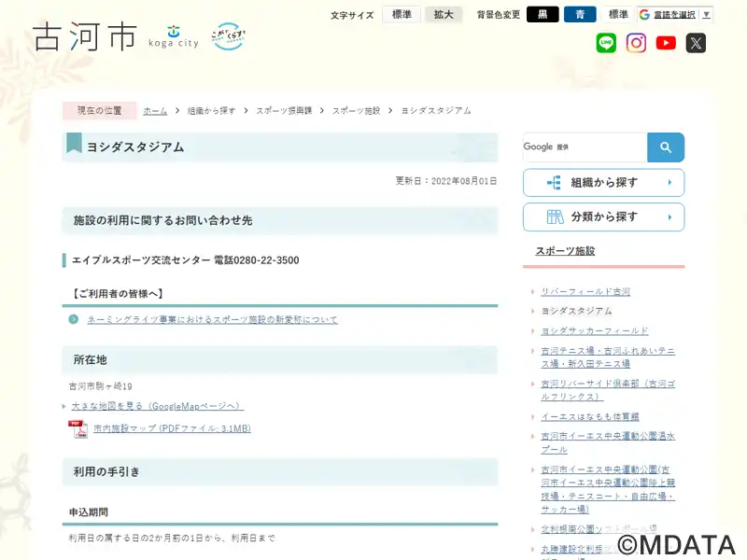Image resolution: width=747 pixels, height=560 pixels.
Task: Set text size to 標準
Action: pyautogui.click(x=402, y=15)
